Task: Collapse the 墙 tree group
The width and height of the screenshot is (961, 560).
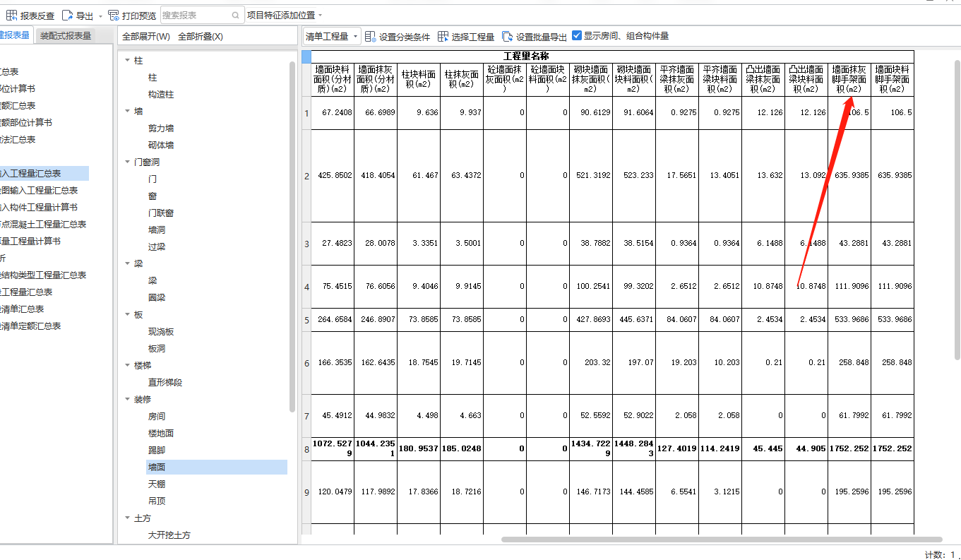Action: (x=126, y=112)
